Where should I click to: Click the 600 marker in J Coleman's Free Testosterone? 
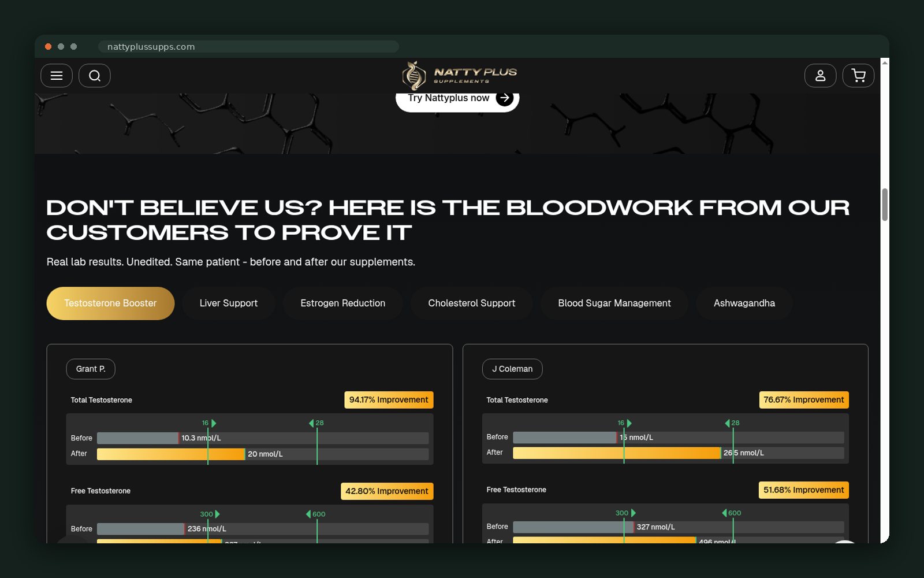pyautogui.click(x=732, y=513)
